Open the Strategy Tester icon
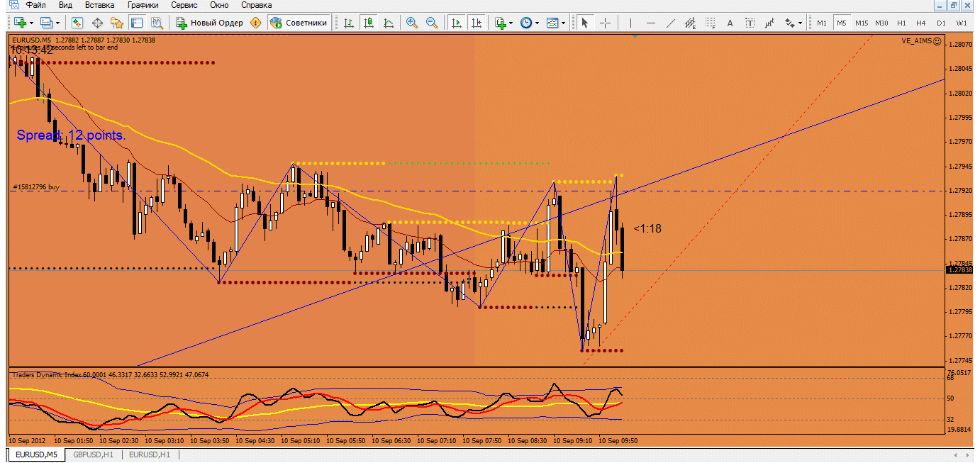 (157, 23)
